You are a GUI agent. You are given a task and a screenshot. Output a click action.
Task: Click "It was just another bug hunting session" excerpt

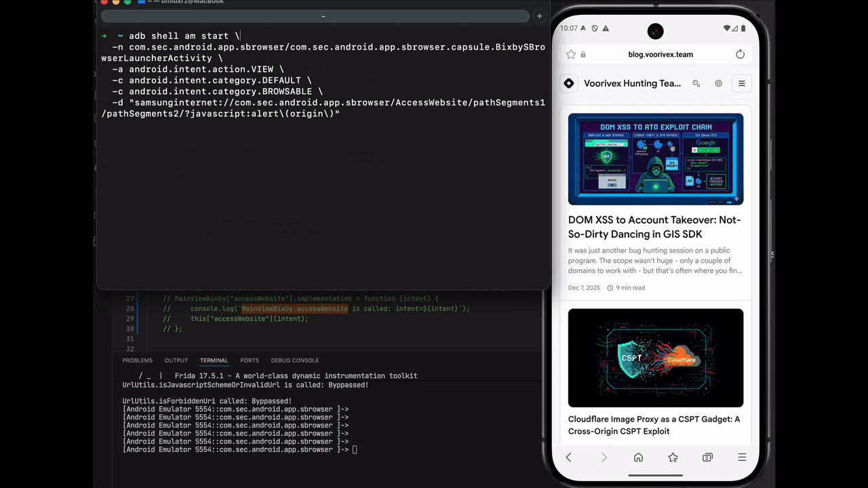(x=655, y=260)
